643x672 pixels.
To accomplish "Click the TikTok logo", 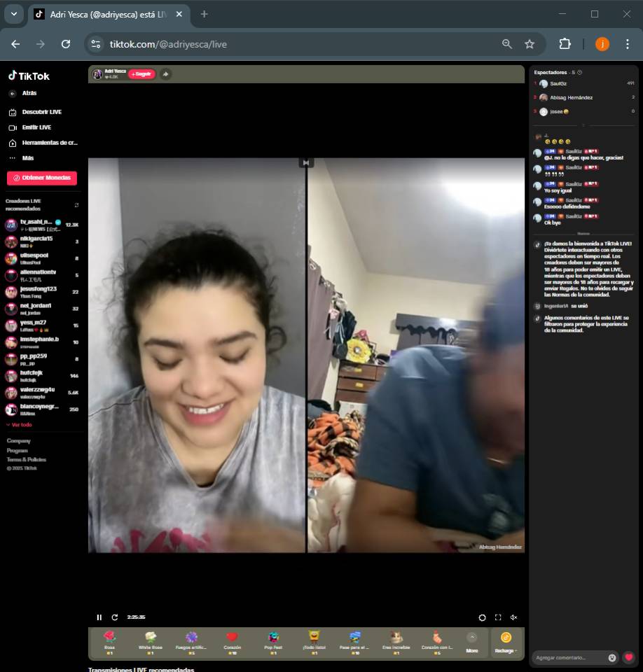I will tap(29, 76).
